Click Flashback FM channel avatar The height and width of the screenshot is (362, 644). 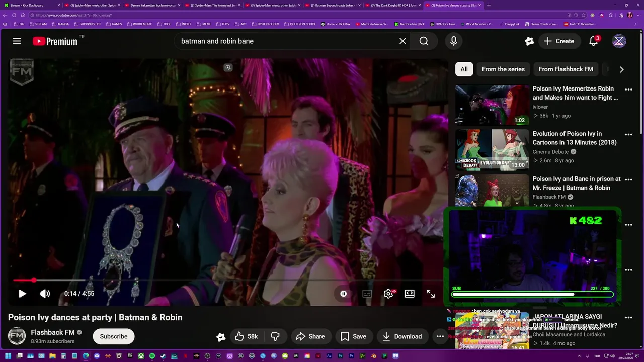coord(17,336)
